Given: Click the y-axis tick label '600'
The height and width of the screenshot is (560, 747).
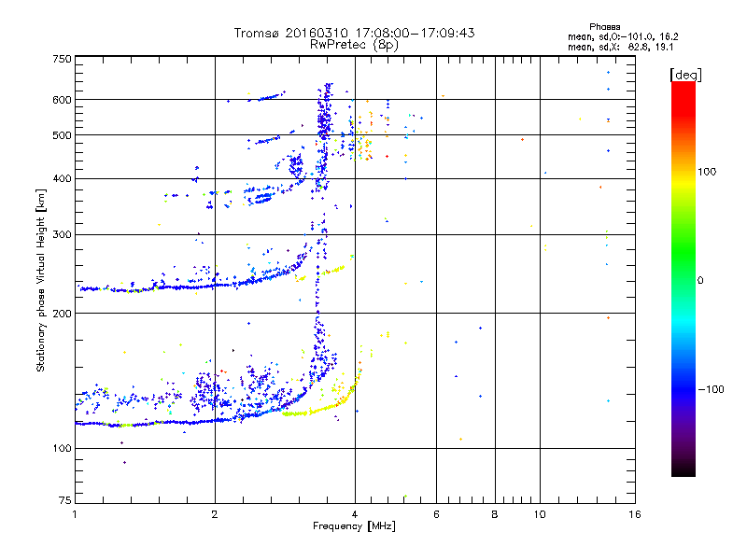Looking at the screenshot, I should tap(62, 100).
